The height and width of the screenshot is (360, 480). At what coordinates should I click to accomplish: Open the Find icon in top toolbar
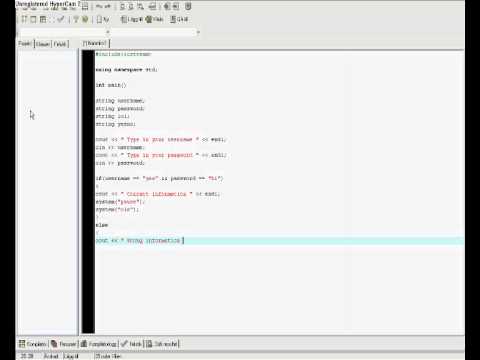pyautogui.click(x=122, y=6)
